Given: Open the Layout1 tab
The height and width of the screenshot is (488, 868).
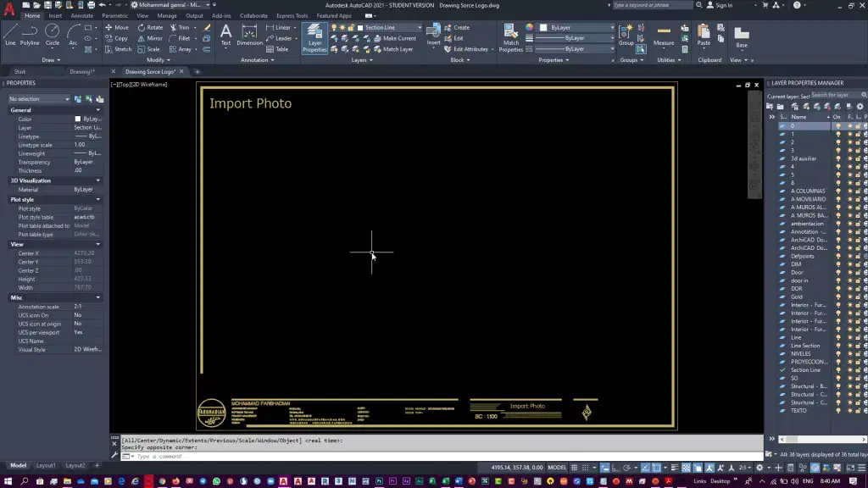Looking at the screenshot, I should [46, 465].
